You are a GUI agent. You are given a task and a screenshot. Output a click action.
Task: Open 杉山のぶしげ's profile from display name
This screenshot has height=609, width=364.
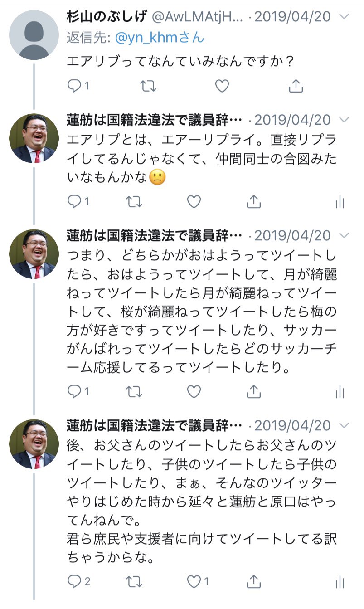tap(107, 17)
